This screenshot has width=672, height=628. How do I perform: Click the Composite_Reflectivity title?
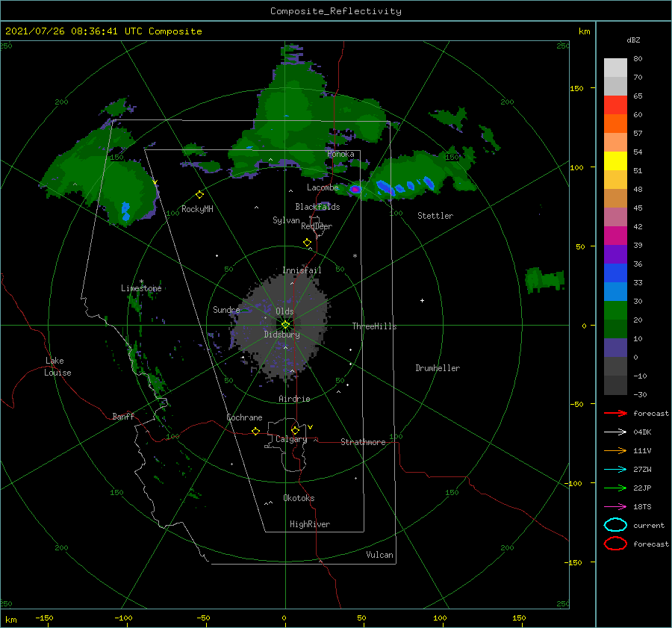click(x=336, y=11)
